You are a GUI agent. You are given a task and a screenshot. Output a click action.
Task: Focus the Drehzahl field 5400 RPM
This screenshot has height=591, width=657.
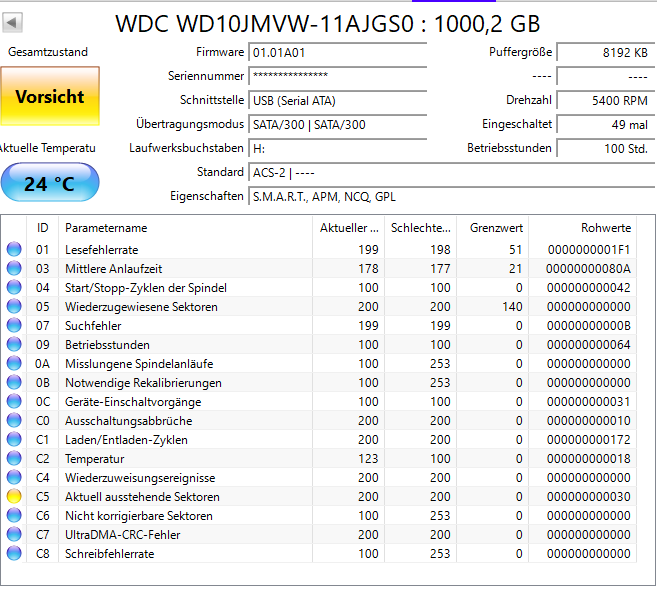click(606, 101)
